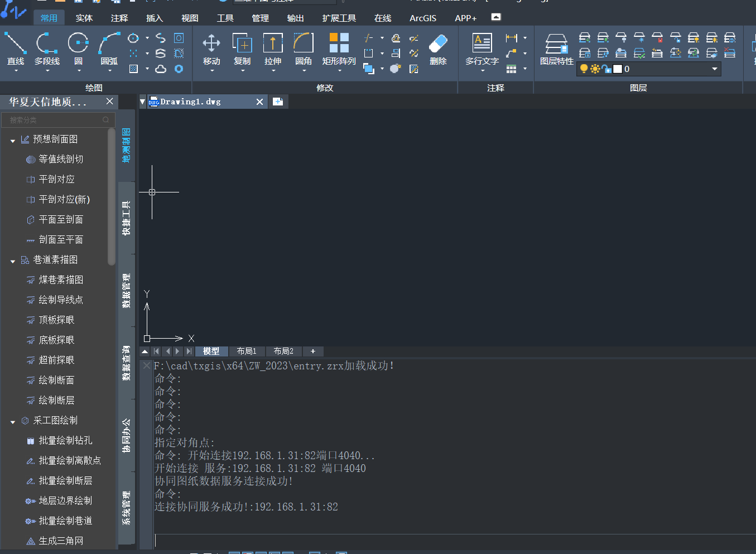Image resolution: width=756 pixels, height=554 pixels.
Task: Open the 快捷工具 vertical side tab
Action: click(127, 218)
